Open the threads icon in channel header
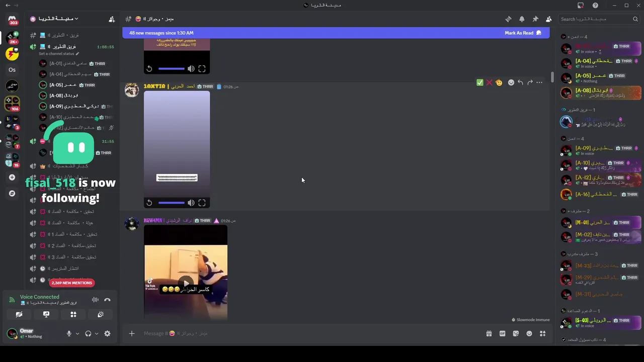This screenshot has width=644, height=362. [508, 19]
